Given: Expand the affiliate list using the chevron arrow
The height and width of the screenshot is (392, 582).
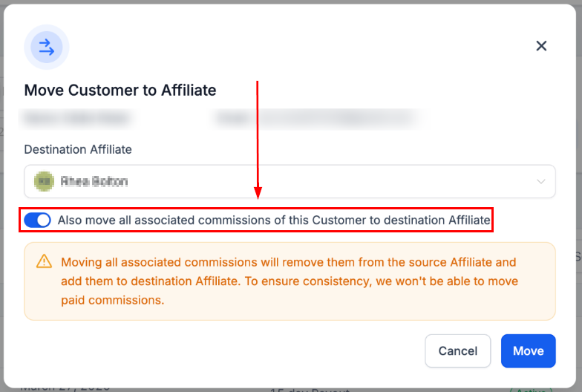Looking at the screenshot, I should click(541, 181).
